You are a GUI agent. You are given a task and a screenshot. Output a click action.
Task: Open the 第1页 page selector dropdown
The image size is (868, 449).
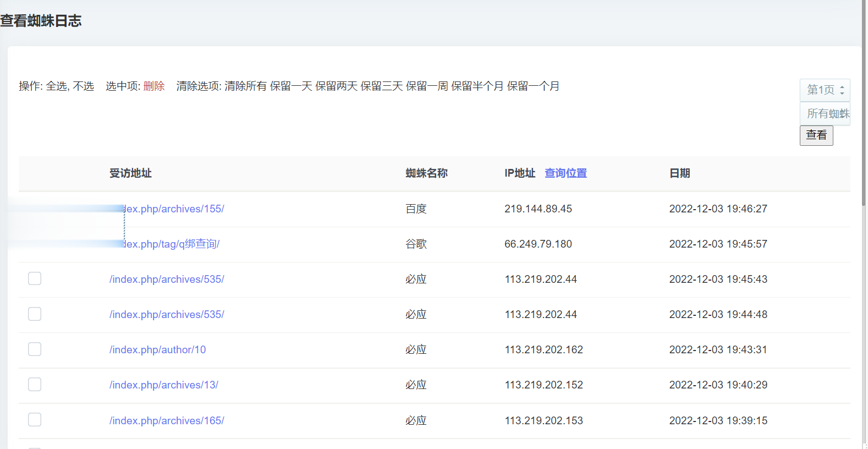click(825, 90)
